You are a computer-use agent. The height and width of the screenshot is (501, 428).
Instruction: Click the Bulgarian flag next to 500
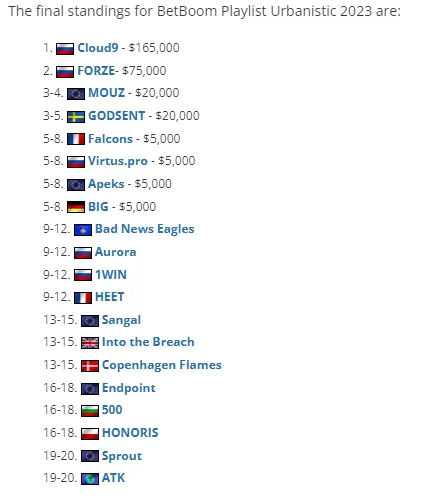(x=90, y=411)
